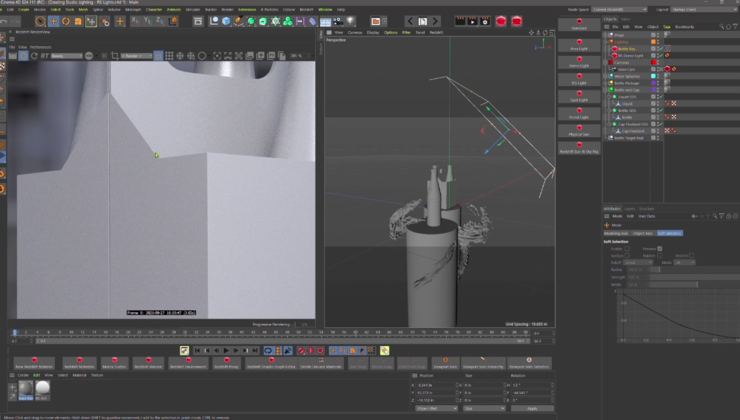Collapse the Liquid SDS object
740x420 pixels.
click(x=609, y=97)
